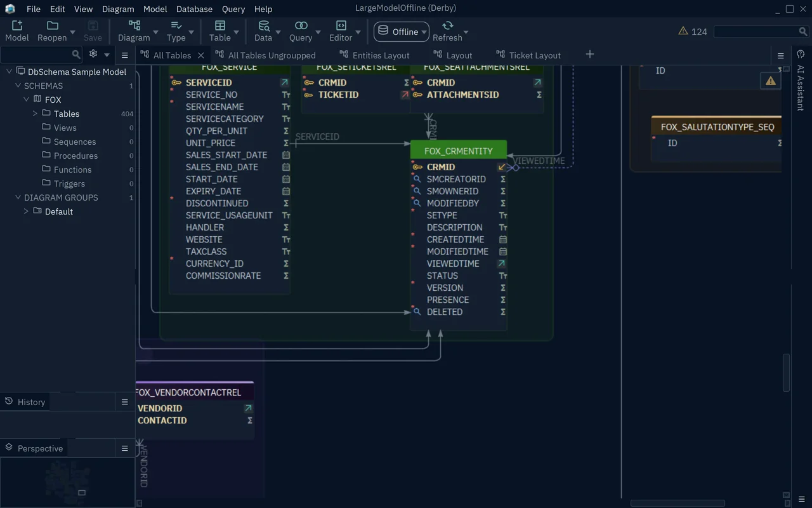Open the AI Assistant side panel
Viewport: 812px width, 508px height.
[801, 88]
